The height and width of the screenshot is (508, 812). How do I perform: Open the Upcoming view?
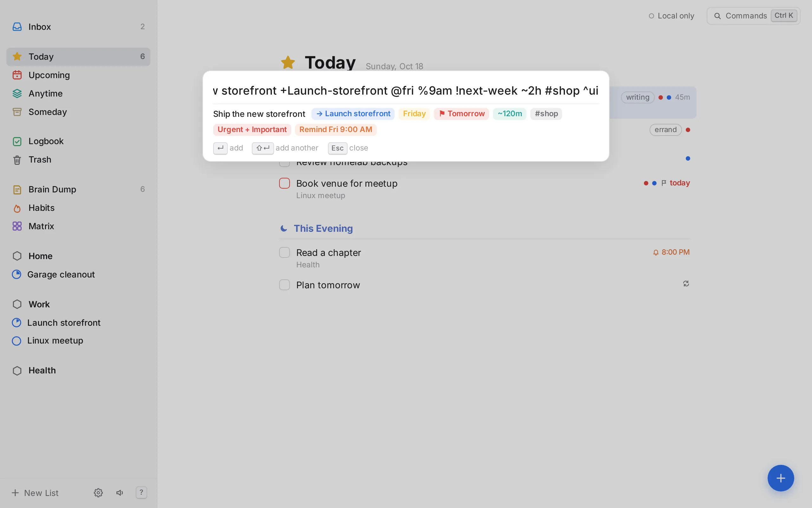pos(78,75)
